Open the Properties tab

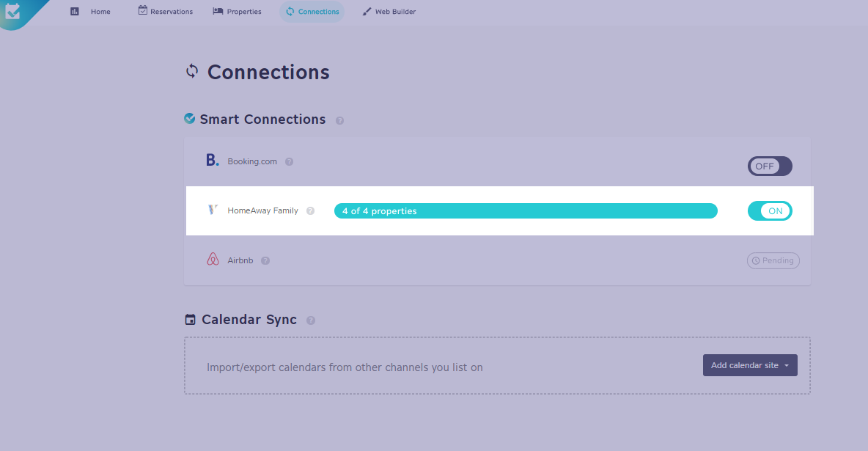pyautogui.click(x=237, y=12)
